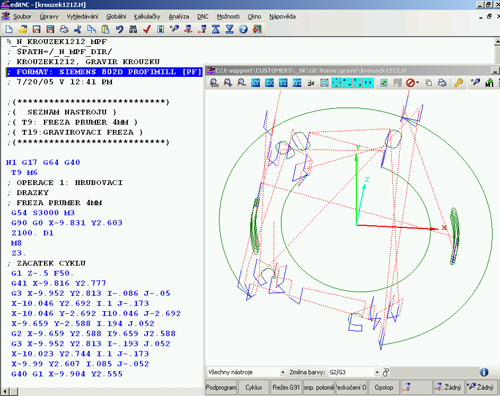Open the Kalkulačky menu

147,16
